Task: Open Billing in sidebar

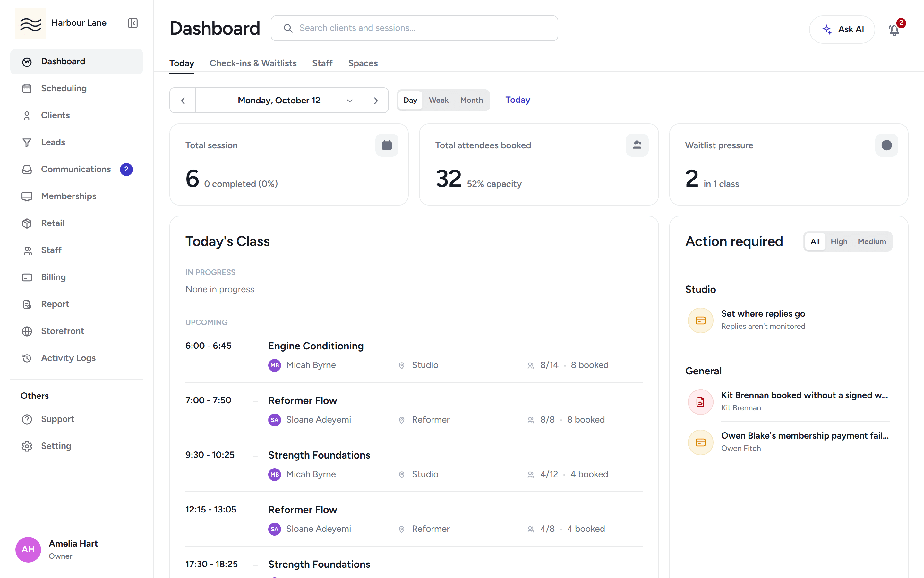Action: [x=77, y=277]
